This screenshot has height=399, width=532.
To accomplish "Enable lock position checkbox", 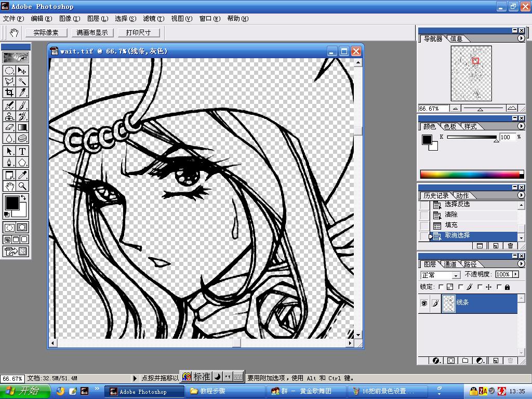I will (x=480, y=287).
